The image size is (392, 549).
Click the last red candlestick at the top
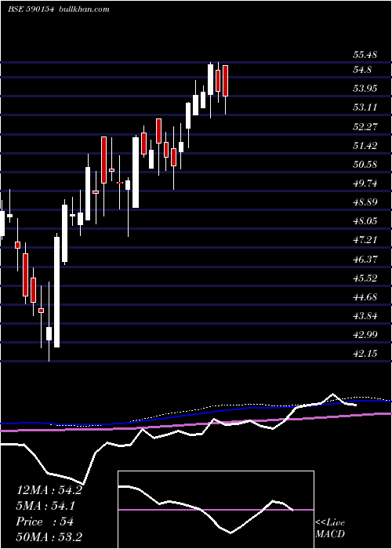click(x=226, y=81)
